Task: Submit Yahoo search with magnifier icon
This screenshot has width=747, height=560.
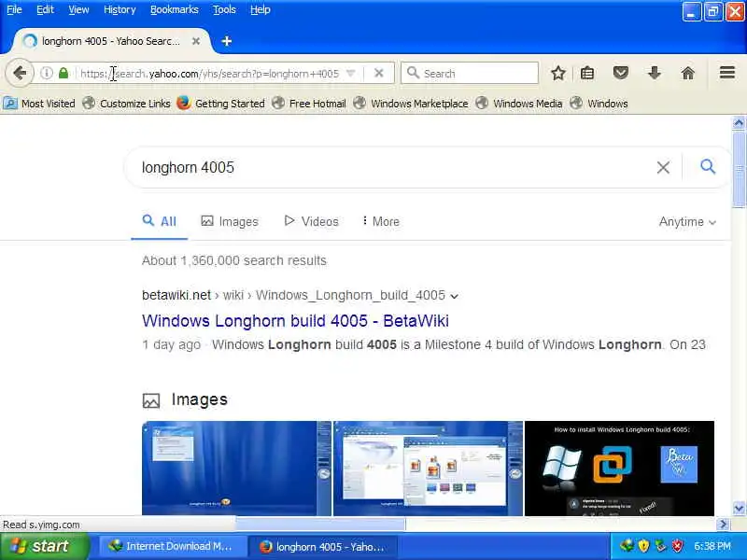Action: pyautogui.click(x=708, y=166)
